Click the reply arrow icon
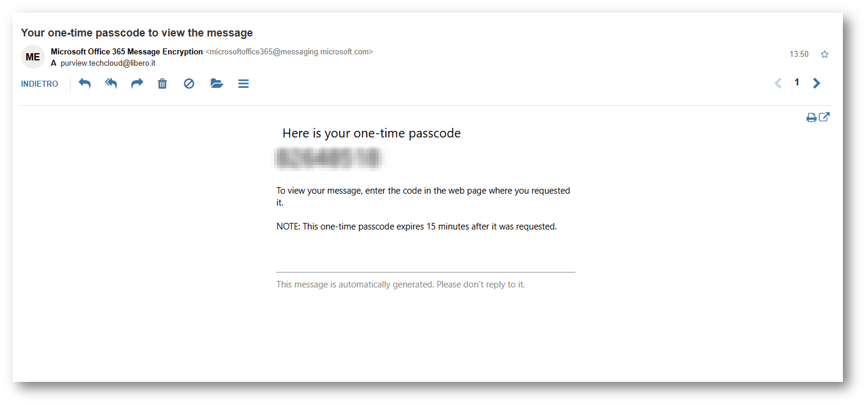868x407 pixels. (x=85, y=84)
